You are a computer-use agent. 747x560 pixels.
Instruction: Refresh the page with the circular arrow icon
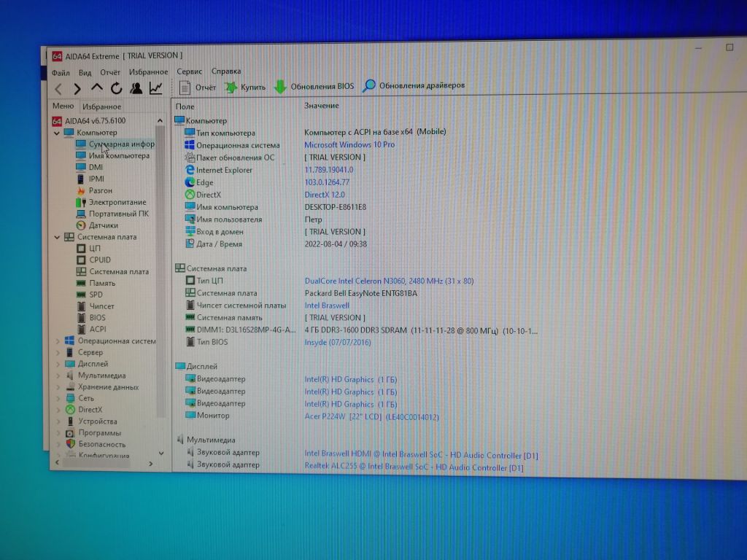pos(116,88)
